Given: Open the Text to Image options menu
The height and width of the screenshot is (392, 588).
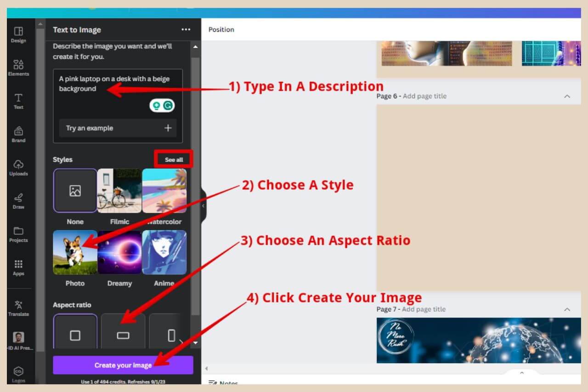Looking at the screenshot, I should click(x=186, y=29).
